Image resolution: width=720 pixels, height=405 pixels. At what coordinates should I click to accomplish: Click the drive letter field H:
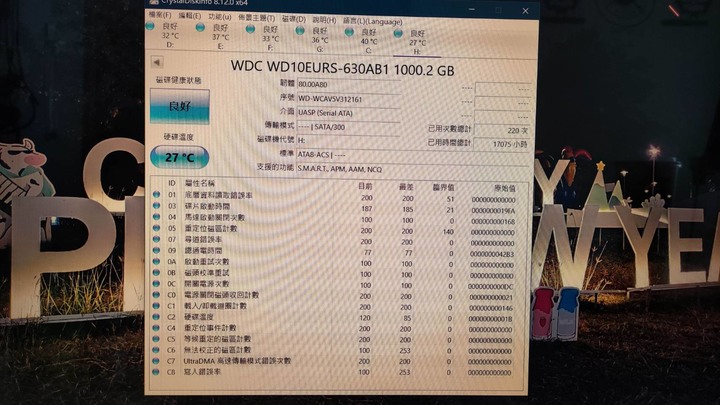349,140
